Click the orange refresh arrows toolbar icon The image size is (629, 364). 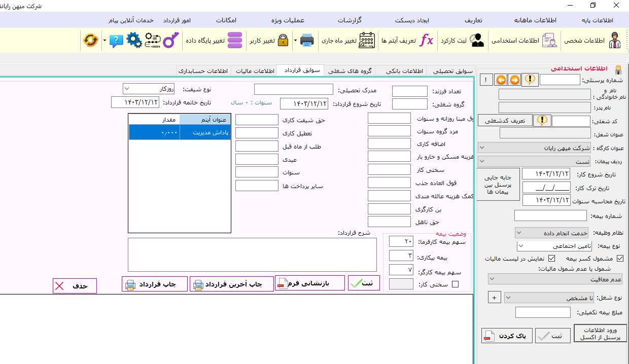click(x=90, y=40)
